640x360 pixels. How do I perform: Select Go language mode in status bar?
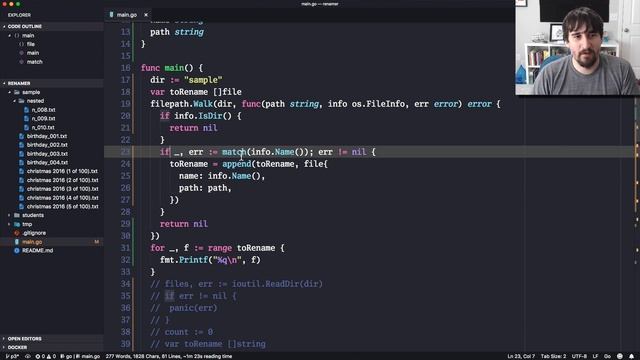607,356
